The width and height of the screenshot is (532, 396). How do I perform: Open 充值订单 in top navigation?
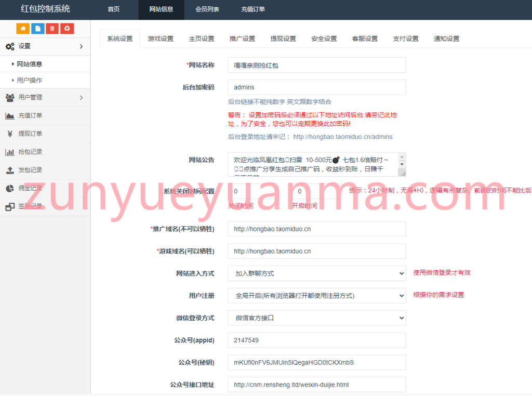click(253, 9)
